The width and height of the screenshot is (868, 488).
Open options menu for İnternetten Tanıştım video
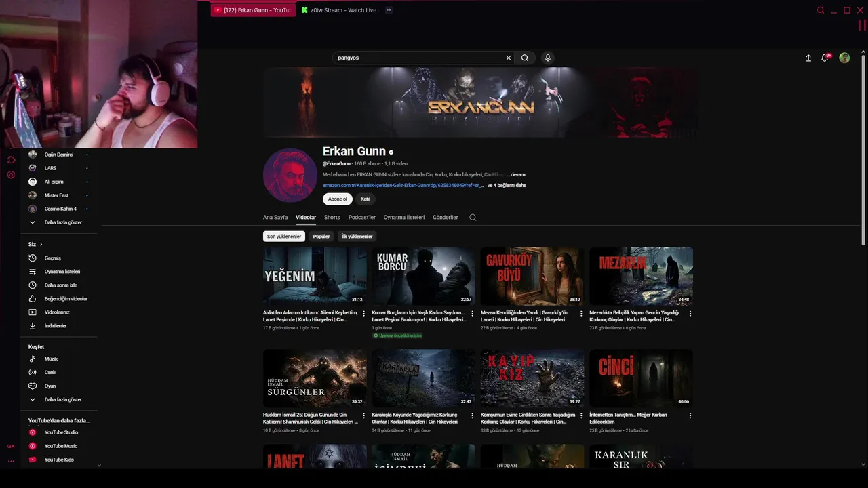click(x=690, y=415)
